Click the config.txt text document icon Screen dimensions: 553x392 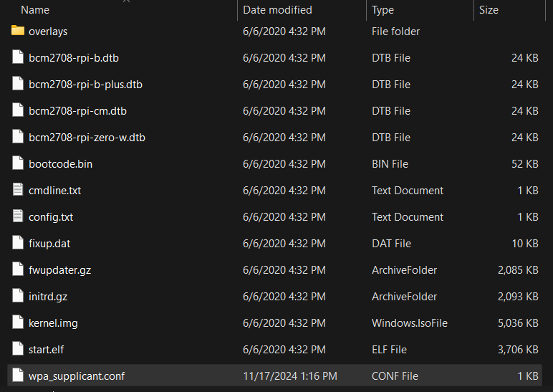point(18,216)
